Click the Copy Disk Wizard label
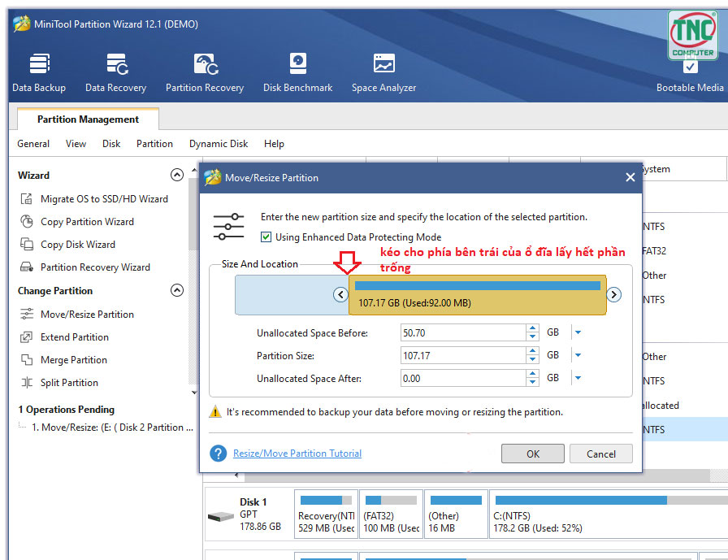The width and height of the screenshot is (728, 560). pos(78,245)
